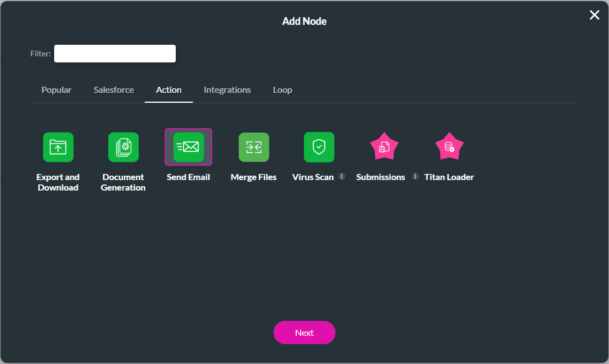Select the Action tab
609x364 pixels.
169,89
